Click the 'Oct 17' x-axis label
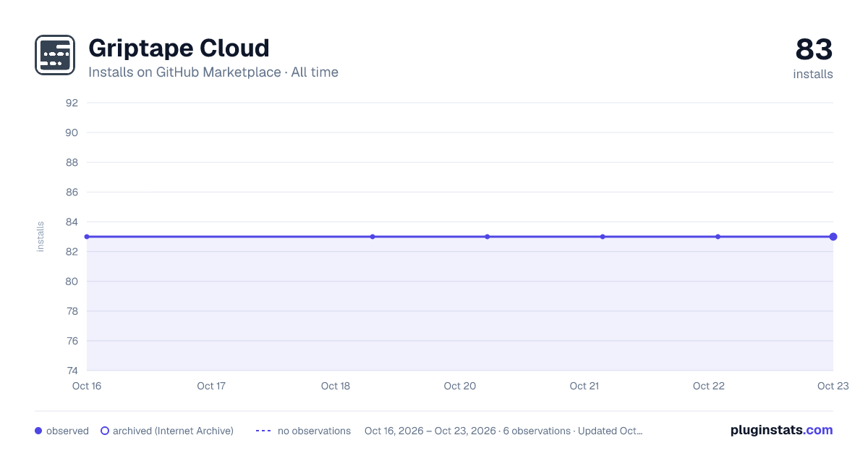The width and height of the screenshot is (868, 456). point(211,386)
